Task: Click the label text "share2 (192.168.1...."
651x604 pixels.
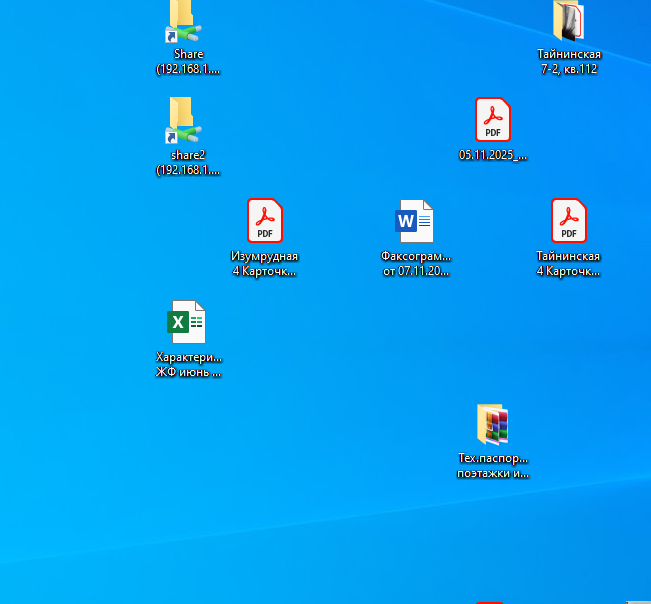Action: (188, 162)
